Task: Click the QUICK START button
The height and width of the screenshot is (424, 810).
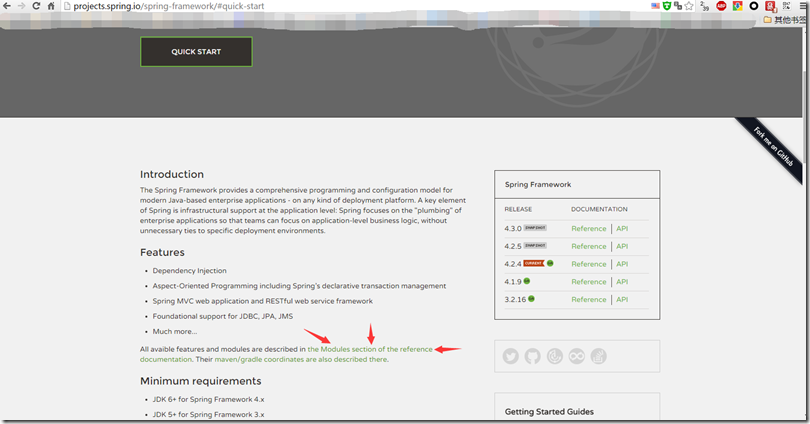Action: click(x=196, y=52)
